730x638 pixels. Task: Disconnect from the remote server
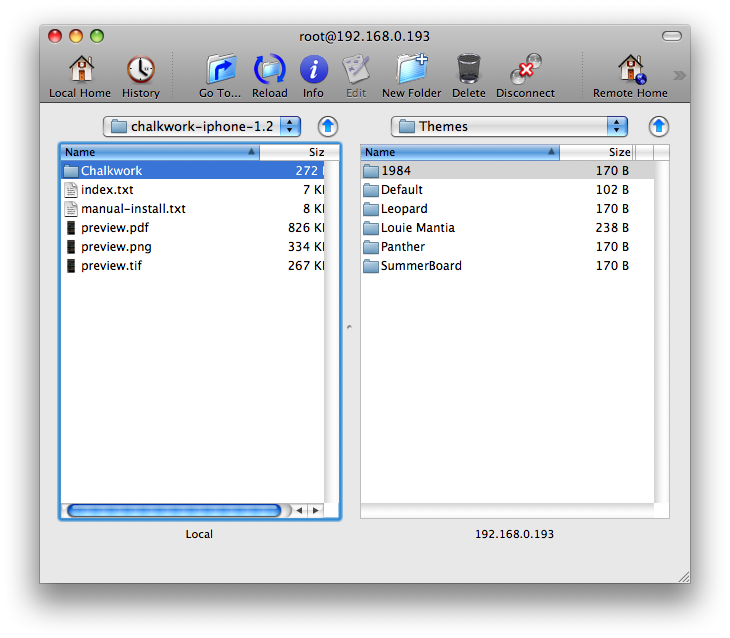(525, 70)
